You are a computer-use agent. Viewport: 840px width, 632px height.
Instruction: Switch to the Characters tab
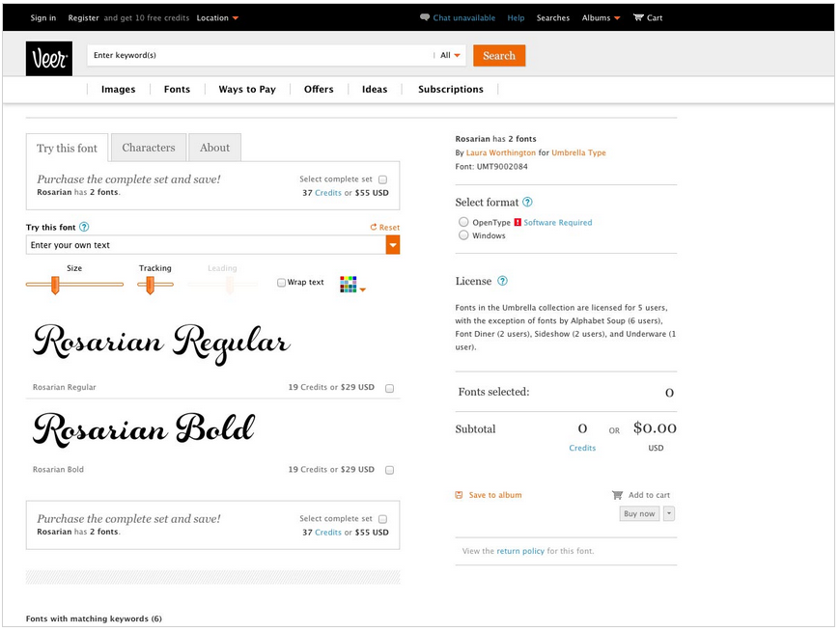149,148
